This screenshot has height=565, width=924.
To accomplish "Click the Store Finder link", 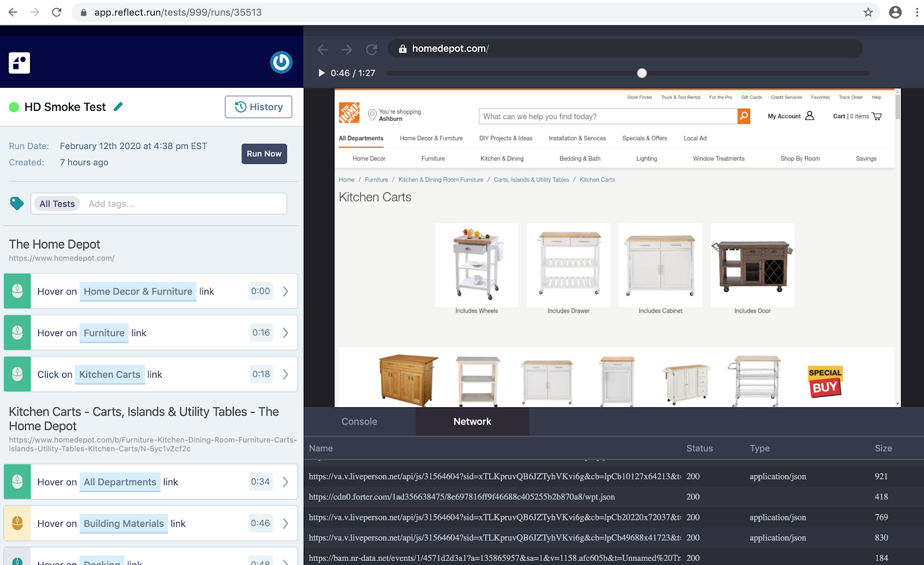I will [x=639, y=97].
